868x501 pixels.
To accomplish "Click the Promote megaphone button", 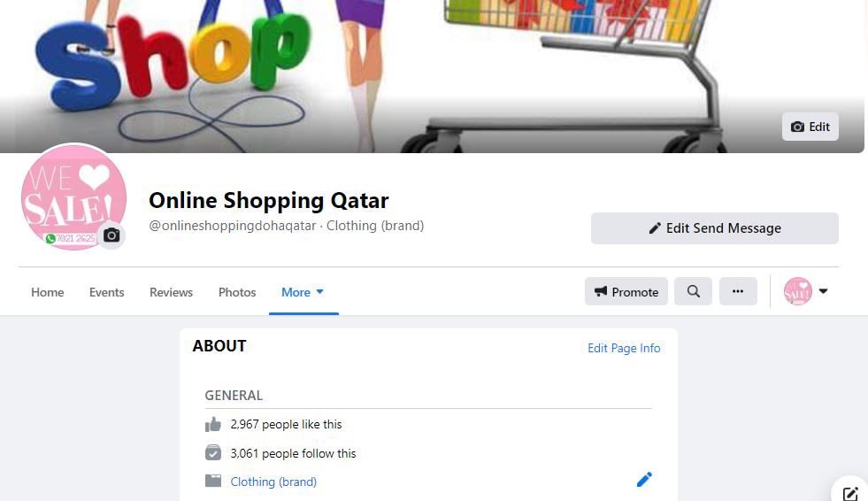I will tap(626, 291).
